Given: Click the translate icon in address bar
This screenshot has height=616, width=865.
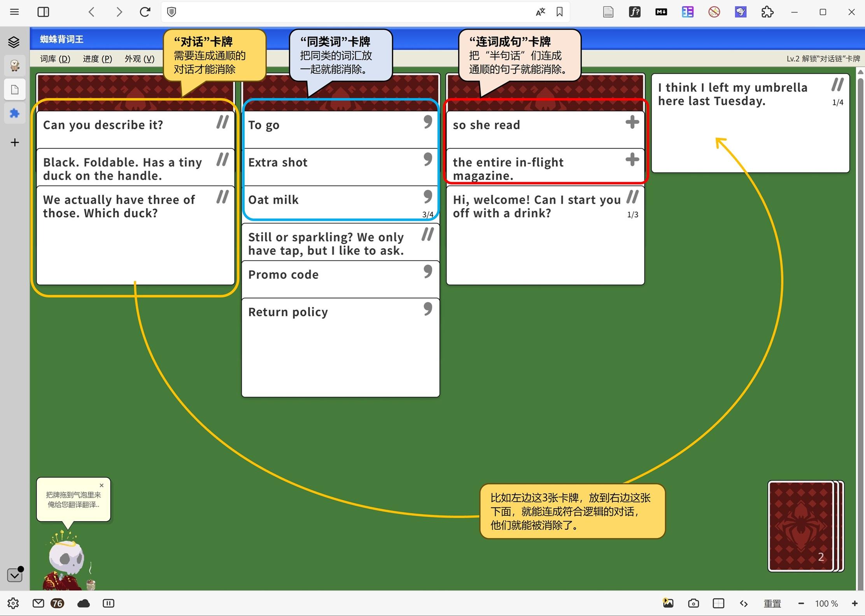Looking at the screenshot, I should 540,12.
